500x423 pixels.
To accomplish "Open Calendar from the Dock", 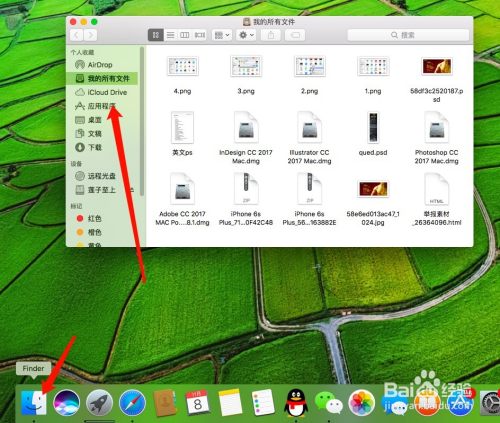I will click(x=197, y=403).
